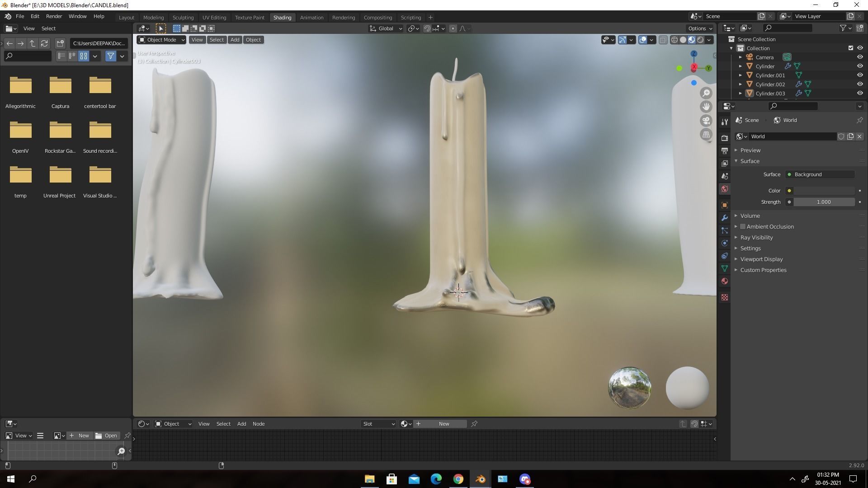
Task: Expand the Viewport Display panel
Action: pyautogui.click(x=761, y=259)
